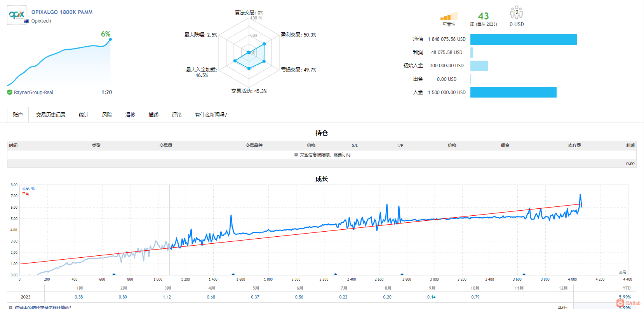Click the 交易活动: 45.3% radar label
Image resolution: width=644 pixels, height=309 pixels.
[249, 91]
